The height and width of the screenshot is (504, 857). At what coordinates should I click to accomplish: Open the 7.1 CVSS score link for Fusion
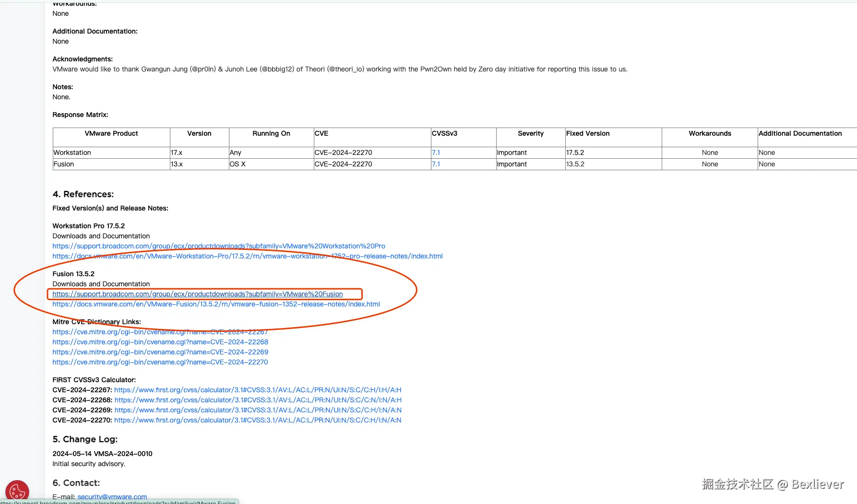pos(436,164)
